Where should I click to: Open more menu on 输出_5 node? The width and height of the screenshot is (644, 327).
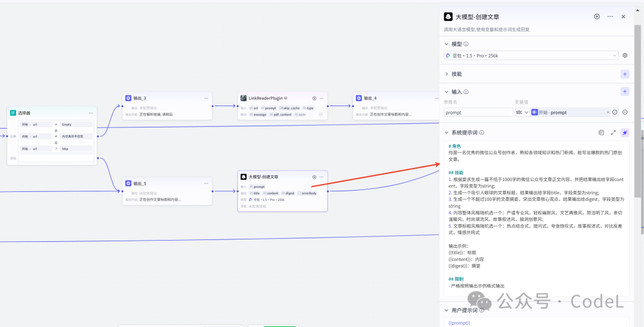coord(206,183)
